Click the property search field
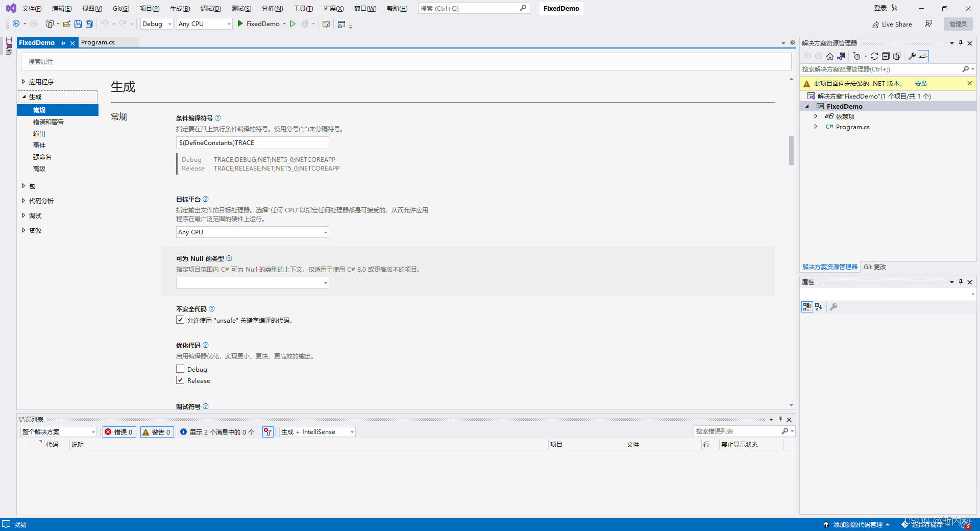This screenshot has height=531, width=980. pyautogui.click(x=406, y=61)
